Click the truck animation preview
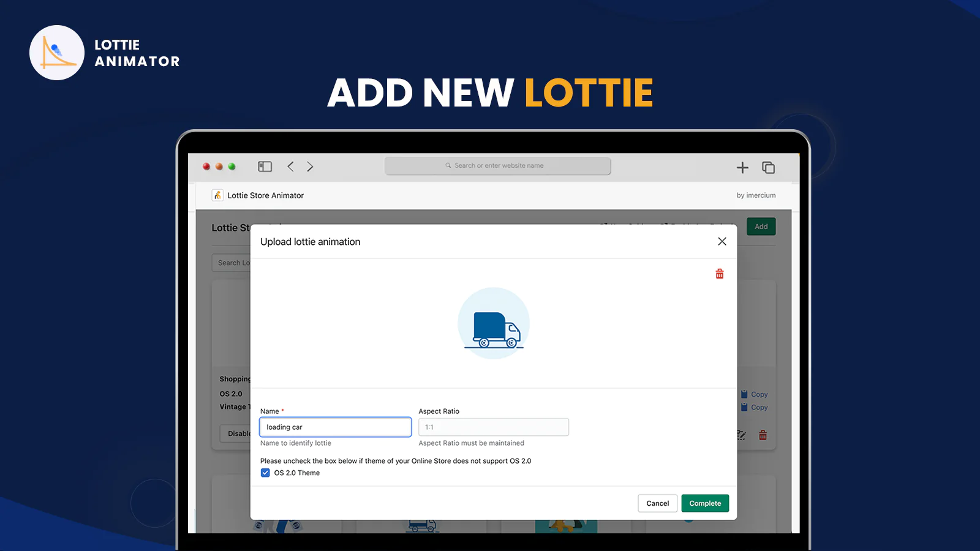This screenshot has width=980, height=551. [x=494, y=323]
